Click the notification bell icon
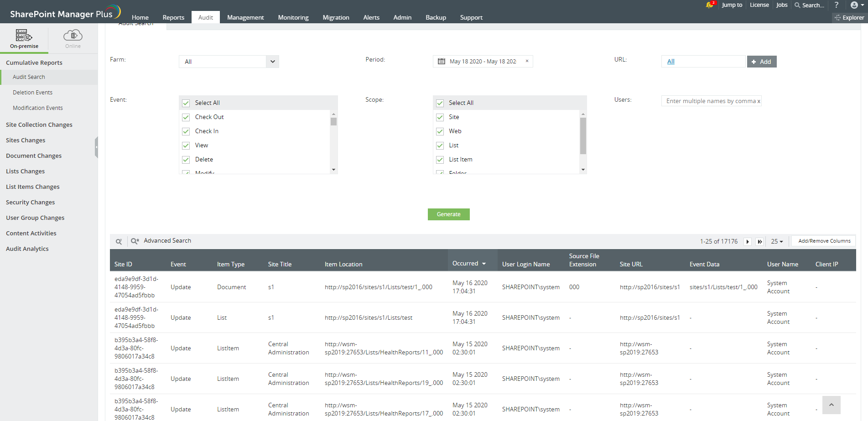The height and width of the screenshot is (421, 868). (709, 5)
